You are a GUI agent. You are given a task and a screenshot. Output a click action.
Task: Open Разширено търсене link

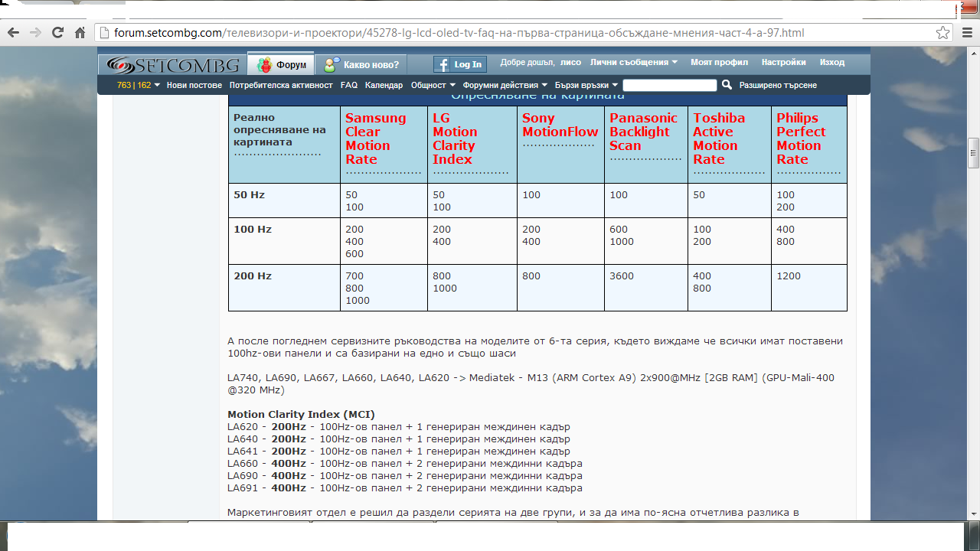click(x=778, y=85)
